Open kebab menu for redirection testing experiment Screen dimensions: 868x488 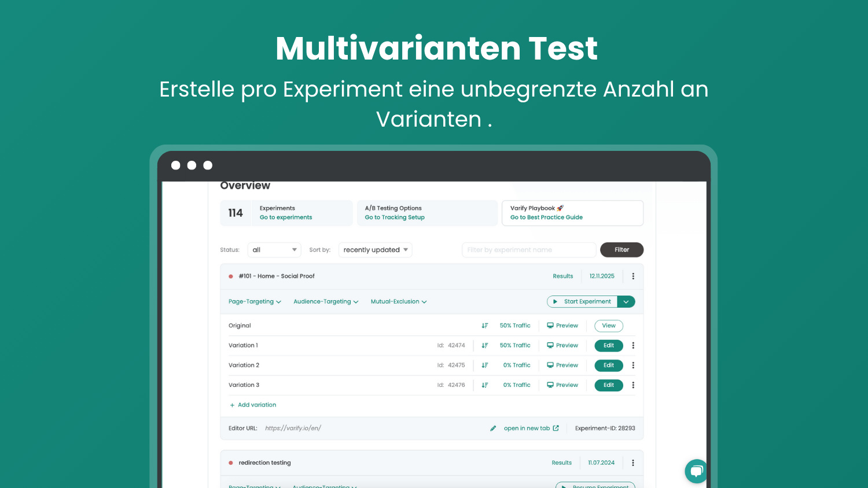(633, 463)
